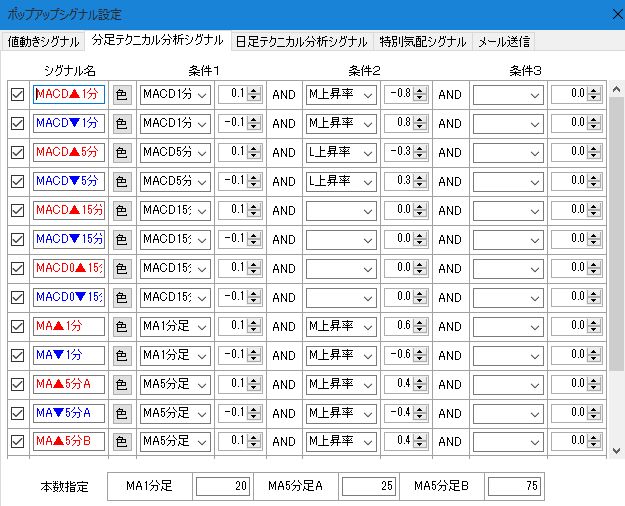Image resolution: width=625 pixels, height=506 pixels.
Task: Go to メール送信 tab
Action: [504, 41]
